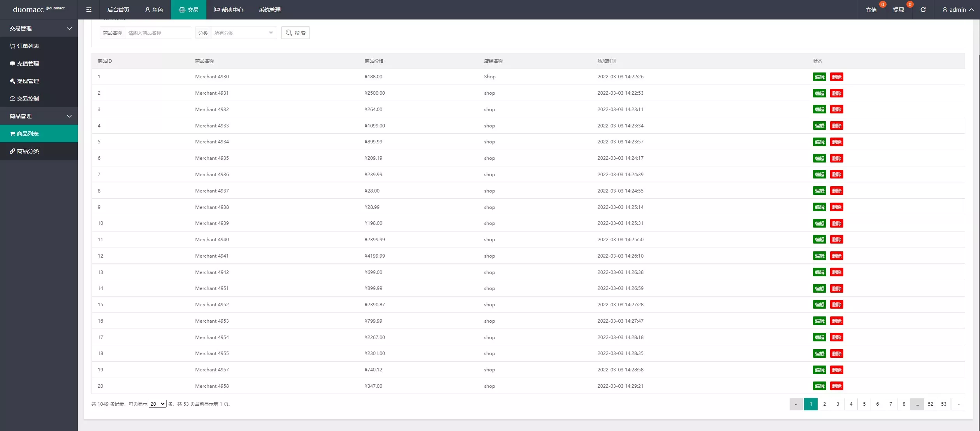Click red 删除 button for Merchant 4958
This screenshot has height=431, width=980.
pyautogui.click(x=836, y=386)
